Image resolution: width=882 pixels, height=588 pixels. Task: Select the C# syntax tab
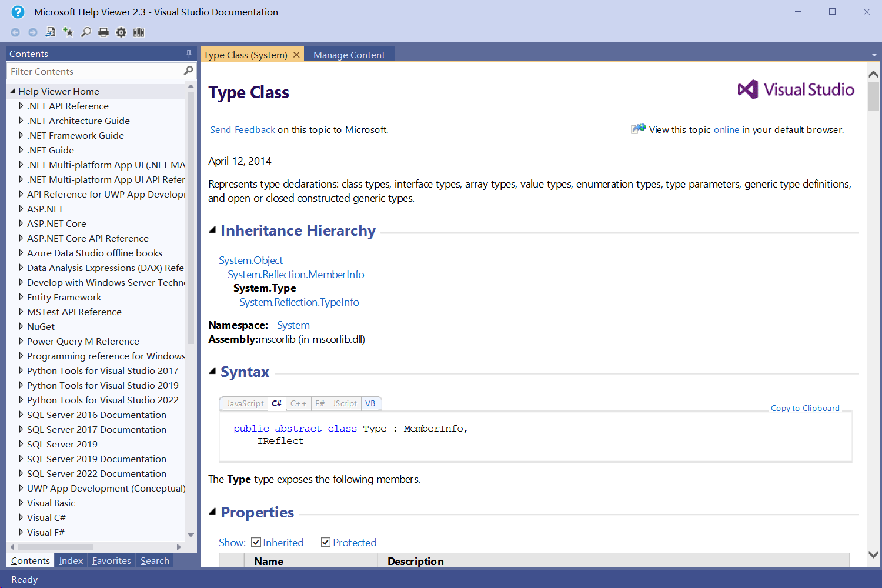click(276, 403)
